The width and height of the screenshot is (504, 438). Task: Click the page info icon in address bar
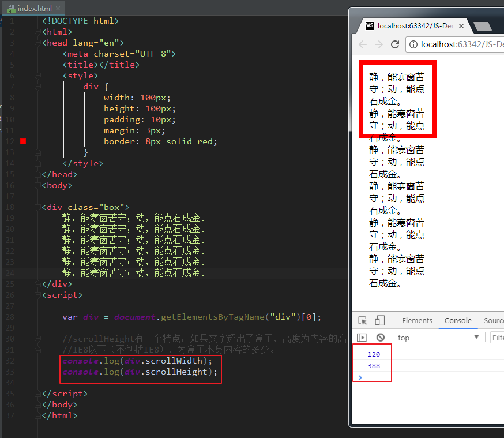tap(414, 44)
